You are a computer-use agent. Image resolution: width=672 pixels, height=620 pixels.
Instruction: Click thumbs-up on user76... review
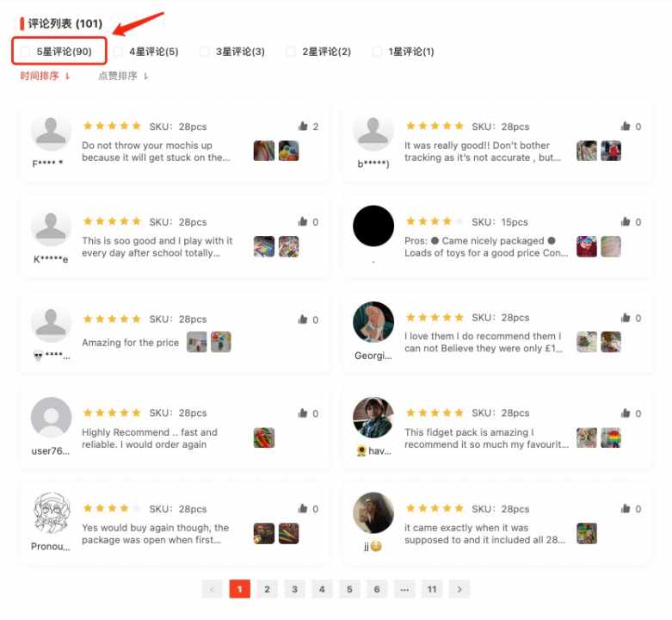click(303, 413)
